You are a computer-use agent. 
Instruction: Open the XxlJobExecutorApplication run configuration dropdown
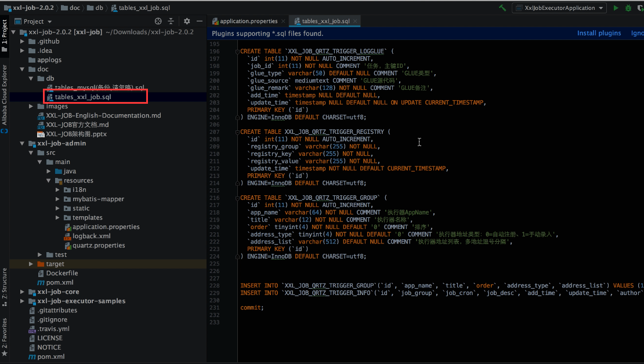(559, 8)
